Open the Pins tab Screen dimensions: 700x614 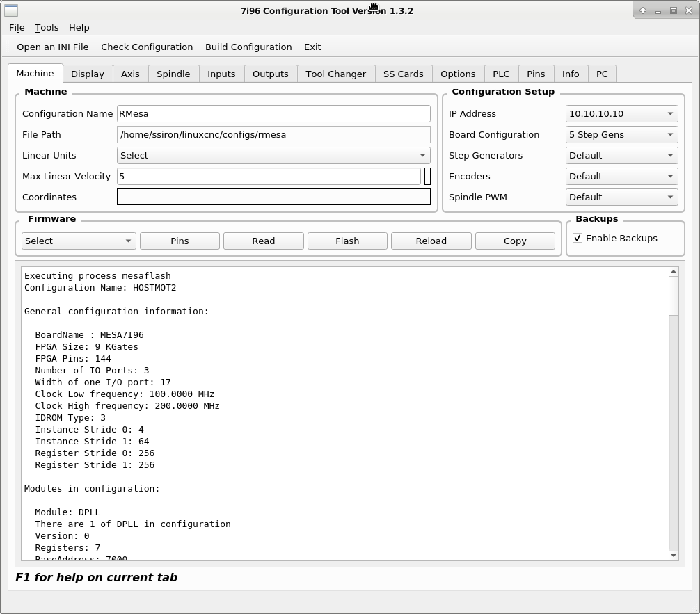(536, 74)
